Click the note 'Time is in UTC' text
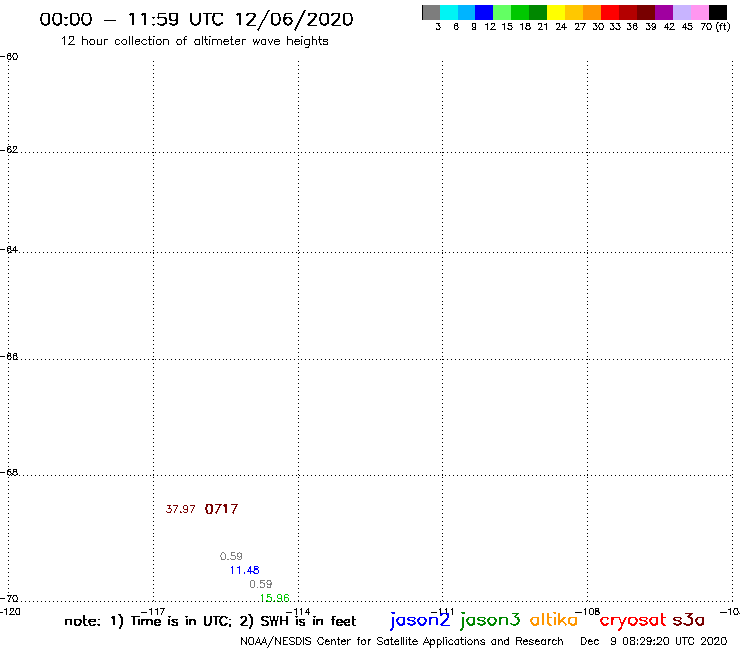The image size is (740, 650). coord(181,621)
